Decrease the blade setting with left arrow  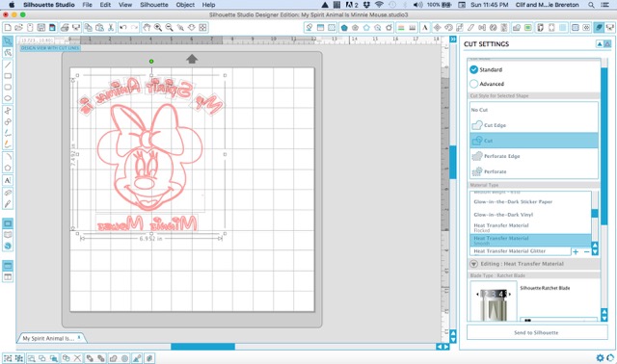coord(477,294)
